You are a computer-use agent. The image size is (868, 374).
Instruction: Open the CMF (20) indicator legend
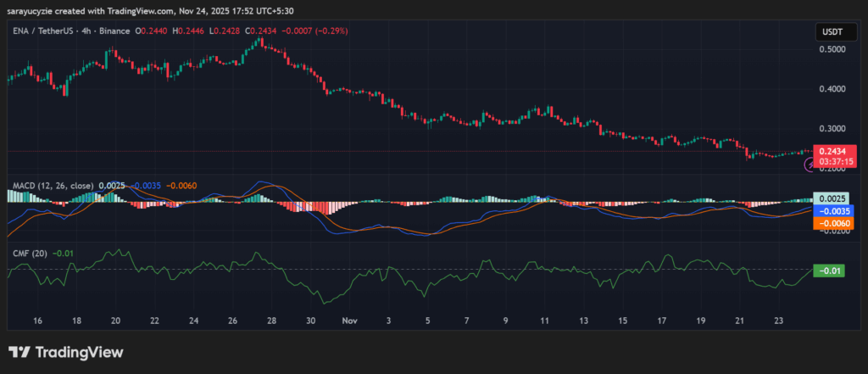pos(30,254)
